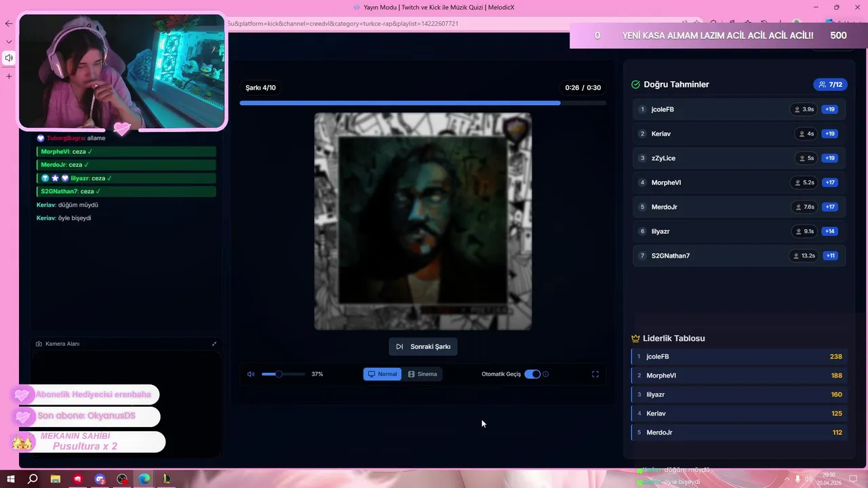868x488 pixels.
Task: Click lilyazr's 160-point leaderboard row
Action: [x=739, y=394]
